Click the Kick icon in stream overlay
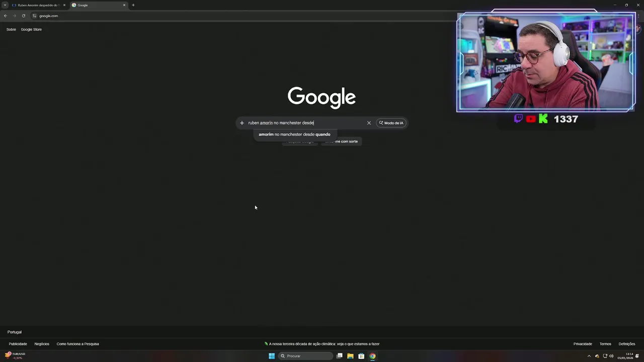The image size is (644, 362). 543,119
